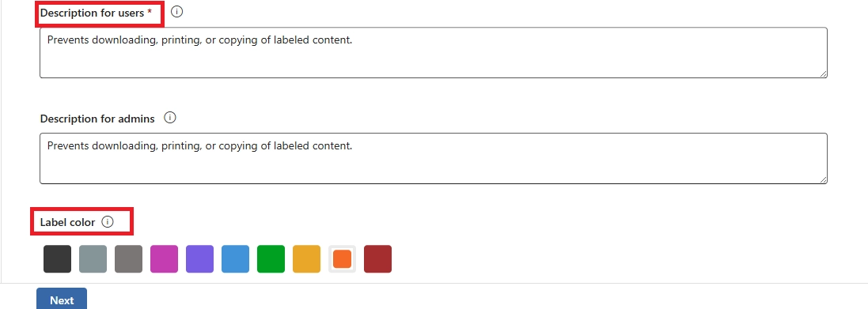
Task: Click the Next button
Action: (62, 299)
